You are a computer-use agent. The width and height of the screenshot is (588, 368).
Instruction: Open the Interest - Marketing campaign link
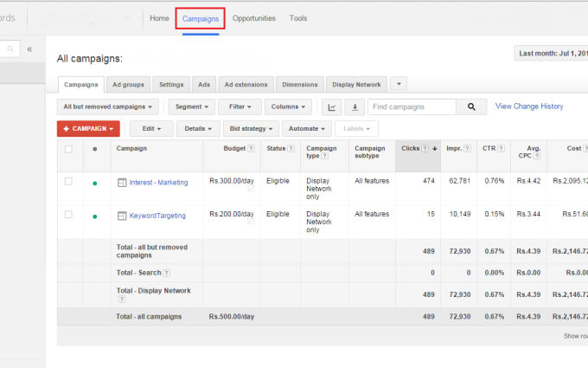point(158,183)
